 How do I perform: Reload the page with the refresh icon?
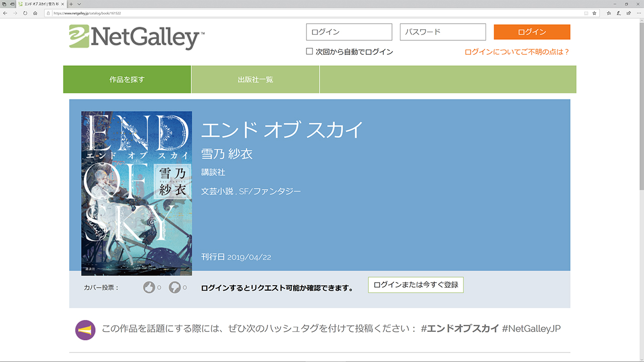tap(25, 13)
